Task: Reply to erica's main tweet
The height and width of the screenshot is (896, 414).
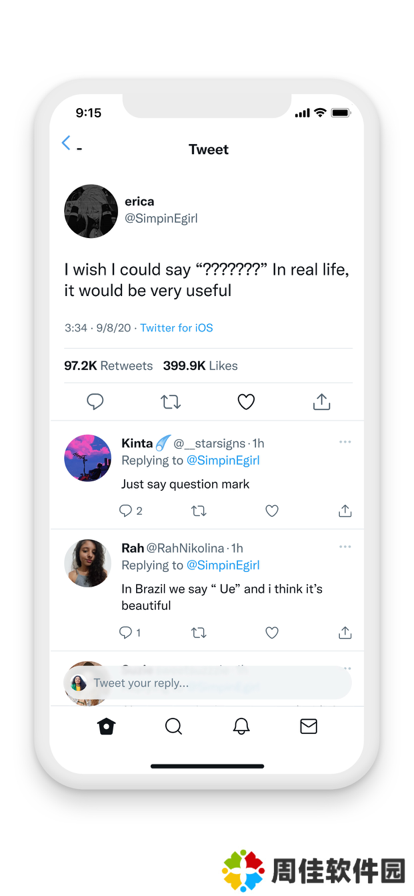Action: (95, 402)
